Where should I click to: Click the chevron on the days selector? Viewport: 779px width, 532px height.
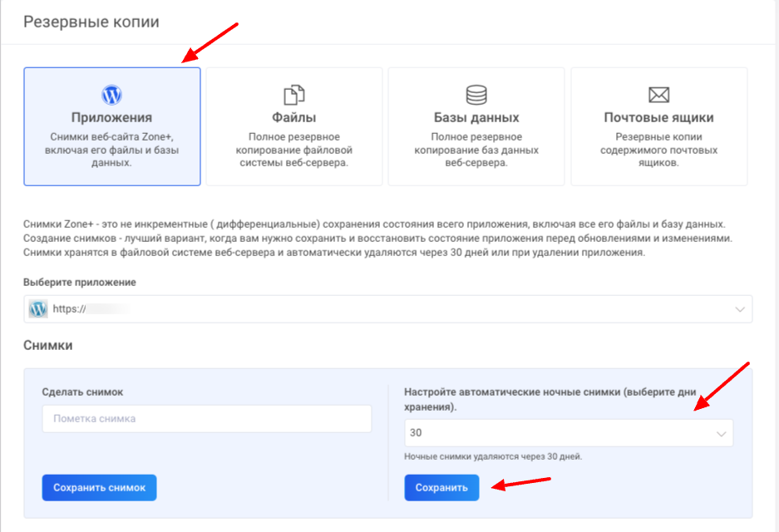721,433
